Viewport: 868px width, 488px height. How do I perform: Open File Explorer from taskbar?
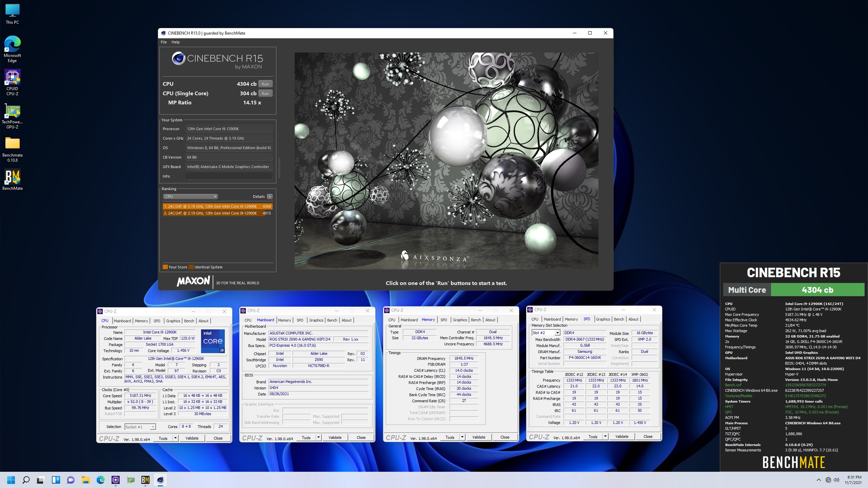[x=85, y=480]
